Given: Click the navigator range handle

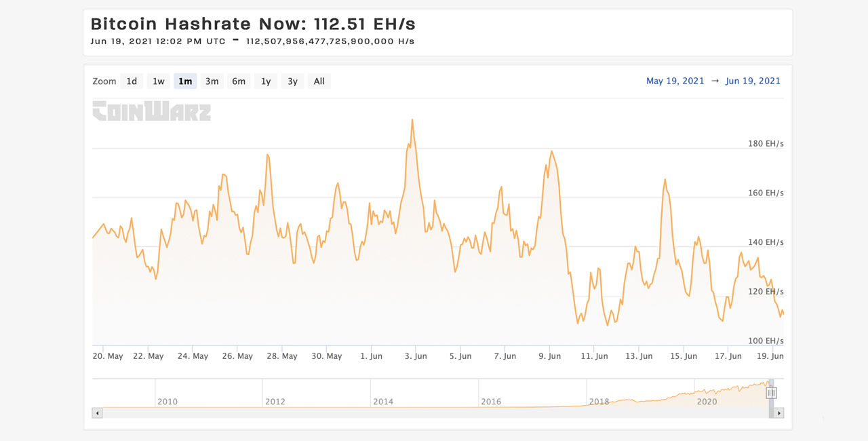Looking at the screenshot, I should [771, 393].
